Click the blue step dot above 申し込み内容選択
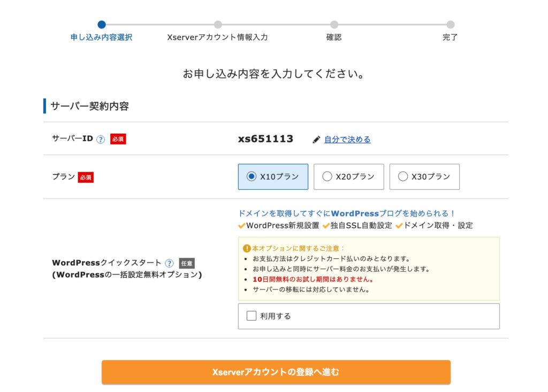Image resolution: width=548 pixels, height=392 pixels. pos(102,24)
